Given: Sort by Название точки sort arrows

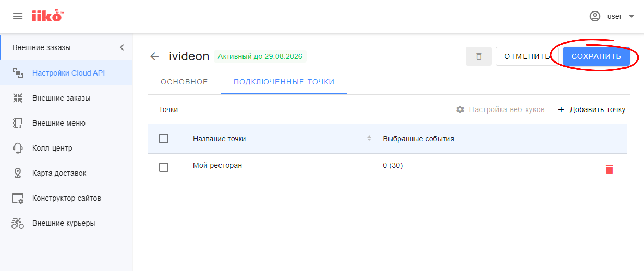Looking at the screenshot, I should pyautogui.click(x=369, y=138).
